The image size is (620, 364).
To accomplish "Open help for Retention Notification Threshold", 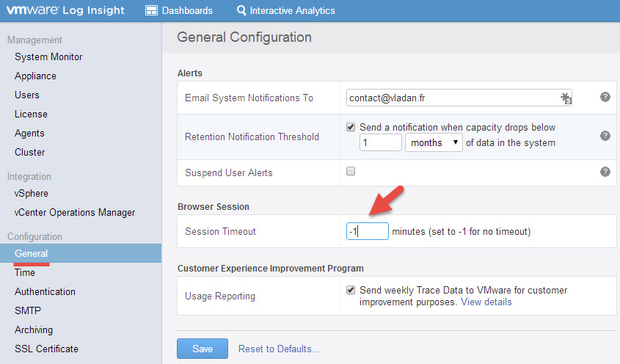I will point(605,136).
